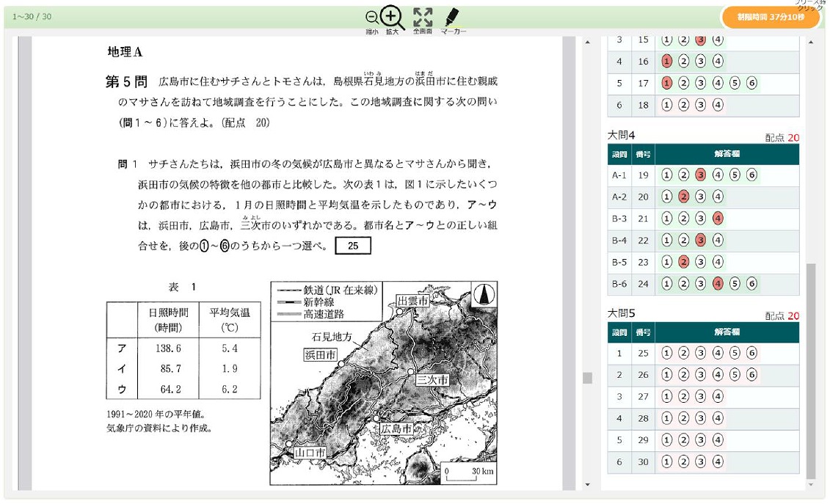Select option 3 for question number 30
This screenshot has height=504, width=830.
coord(700,461)
